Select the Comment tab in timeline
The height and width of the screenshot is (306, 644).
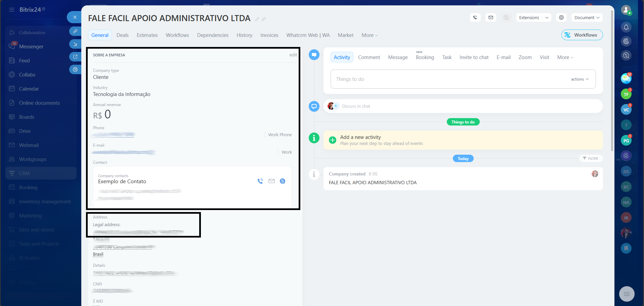click(x=369, y=57)
